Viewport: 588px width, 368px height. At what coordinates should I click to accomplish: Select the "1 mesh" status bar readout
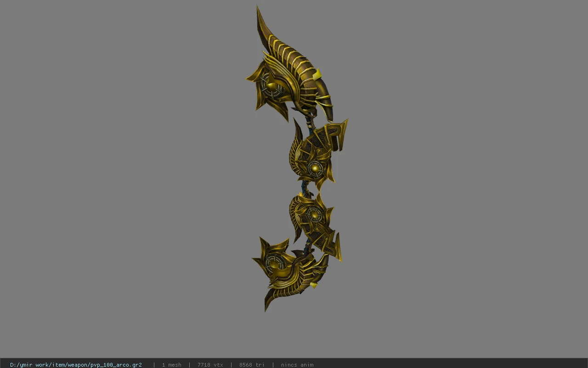point(171,365)
